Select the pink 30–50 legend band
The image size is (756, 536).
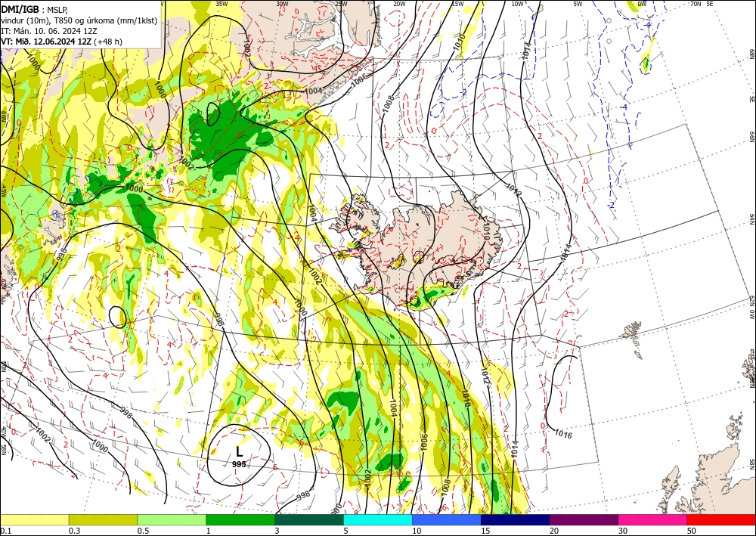653,519
